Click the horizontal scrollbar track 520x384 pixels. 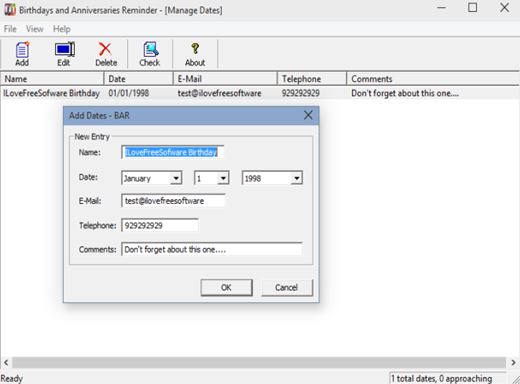pyautogui.click(x=259, y=362)
